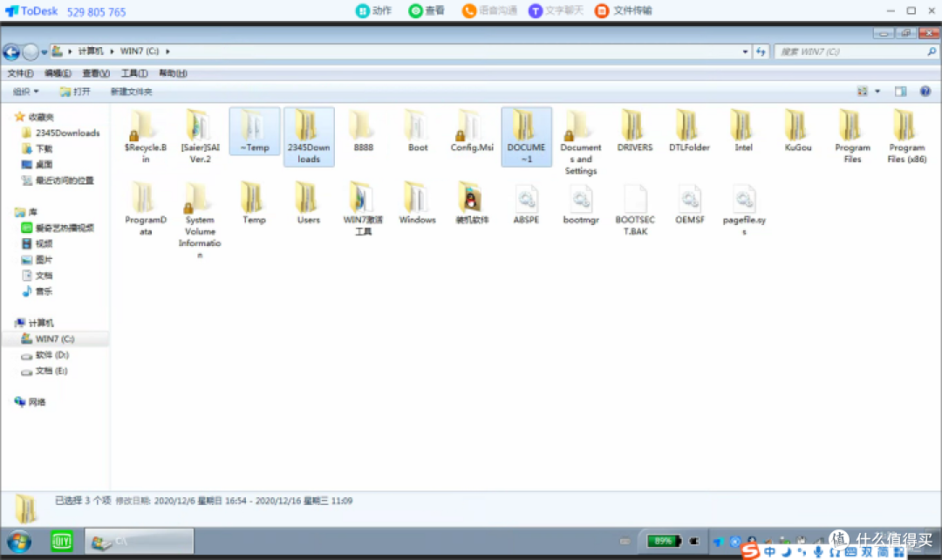Click the 打开 toolbar button
Screen dimensions: 942x560
(x=75, y=92)
